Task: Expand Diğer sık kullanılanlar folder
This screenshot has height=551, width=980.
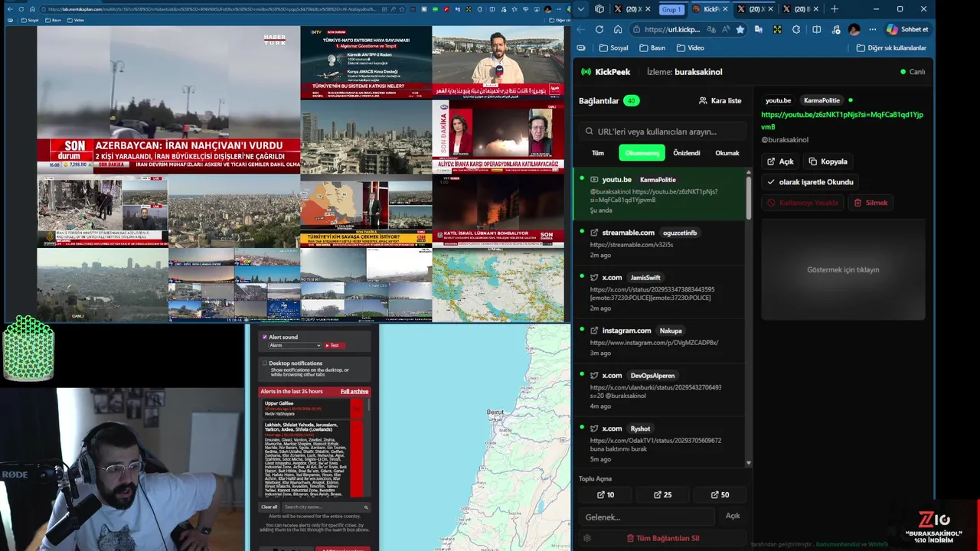Action: click(x=890, y=47)
